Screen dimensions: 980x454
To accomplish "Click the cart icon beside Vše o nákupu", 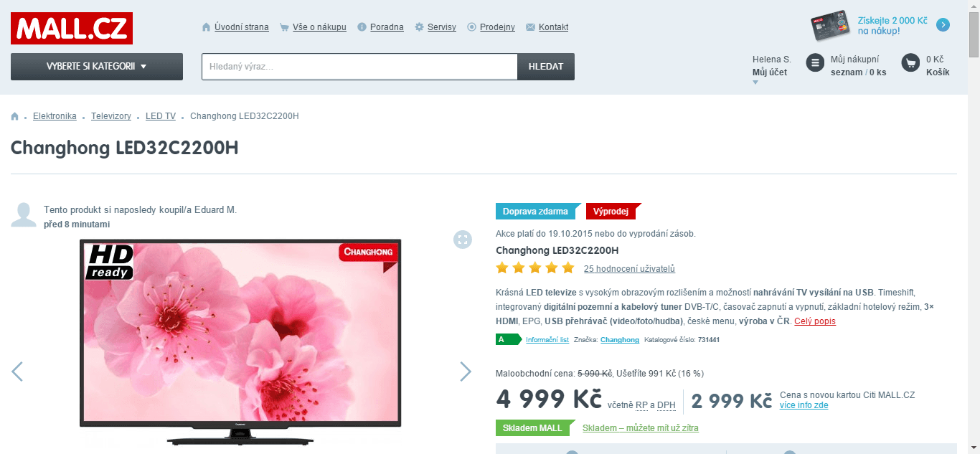I will pos(285,27).
